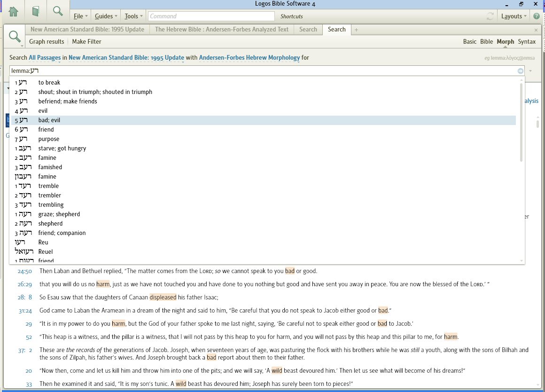Image resolution: width=545 pixels, height=392 pixels.
Task: Select the active Search tab
Action: tap(336, 30)
